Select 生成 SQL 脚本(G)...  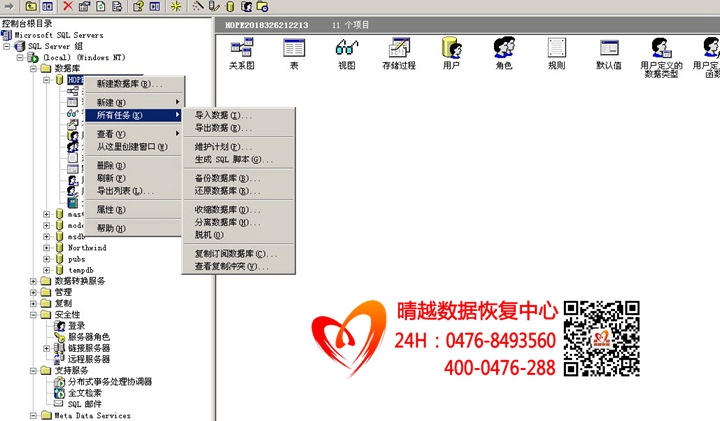click(x=238, y=160)
